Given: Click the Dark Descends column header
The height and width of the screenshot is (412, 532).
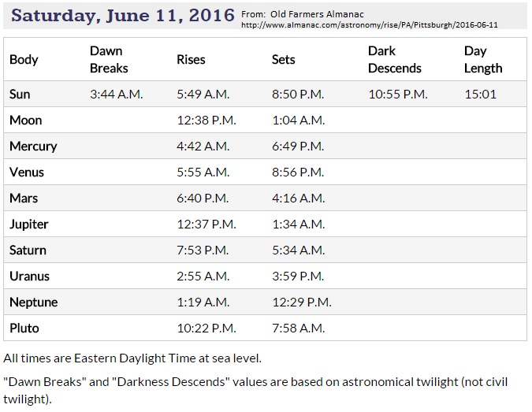Looking at the screenshot, I should [395, 59].
